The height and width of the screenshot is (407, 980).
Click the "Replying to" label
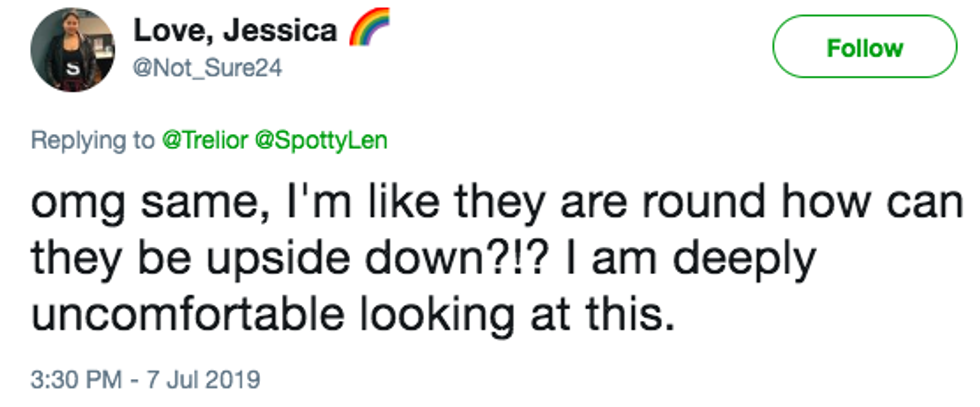(93, 140)
